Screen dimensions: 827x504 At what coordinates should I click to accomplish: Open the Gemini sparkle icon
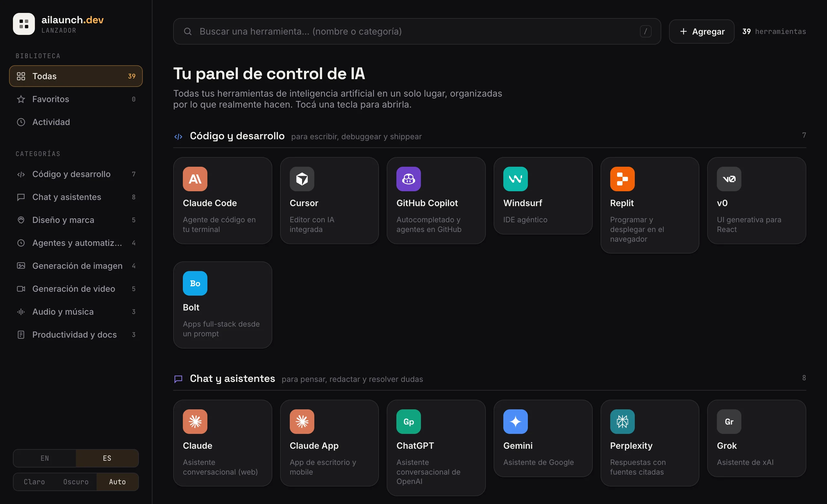(x=516, y=422)
